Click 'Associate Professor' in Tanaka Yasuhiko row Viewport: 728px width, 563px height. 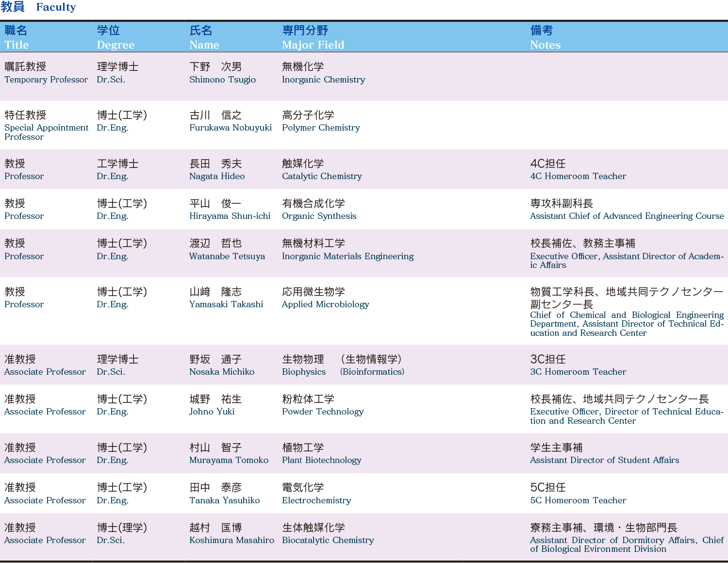[x=45, y=500]
